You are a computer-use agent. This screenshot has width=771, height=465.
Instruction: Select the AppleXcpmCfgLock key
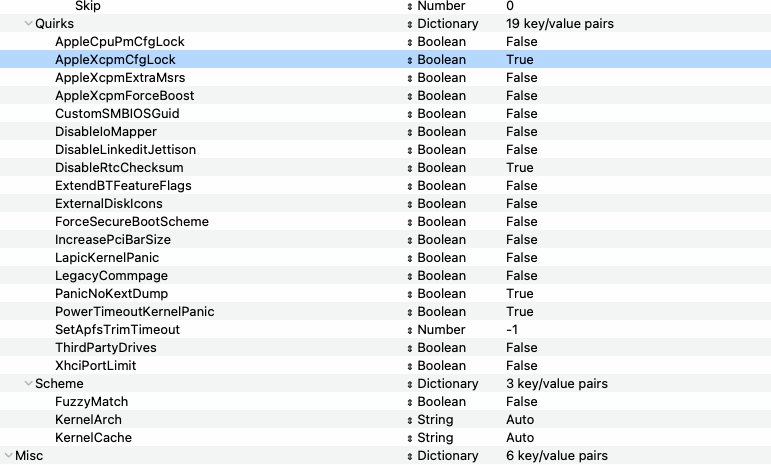point(115,59)
